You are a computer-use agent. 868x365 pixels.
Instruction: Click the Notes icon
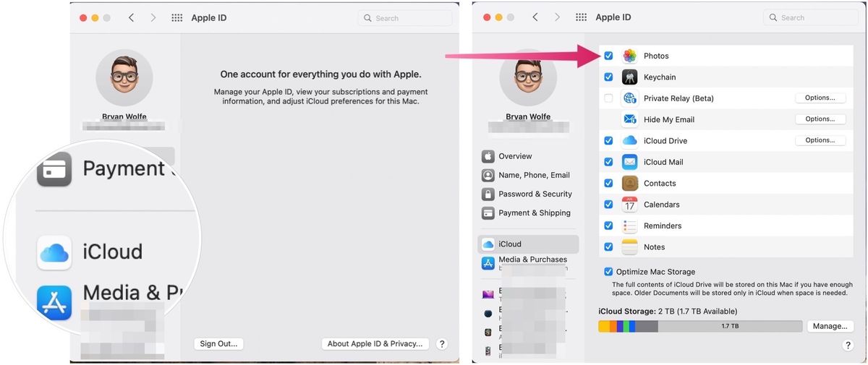pyautogui.click(x=629, y=246)
